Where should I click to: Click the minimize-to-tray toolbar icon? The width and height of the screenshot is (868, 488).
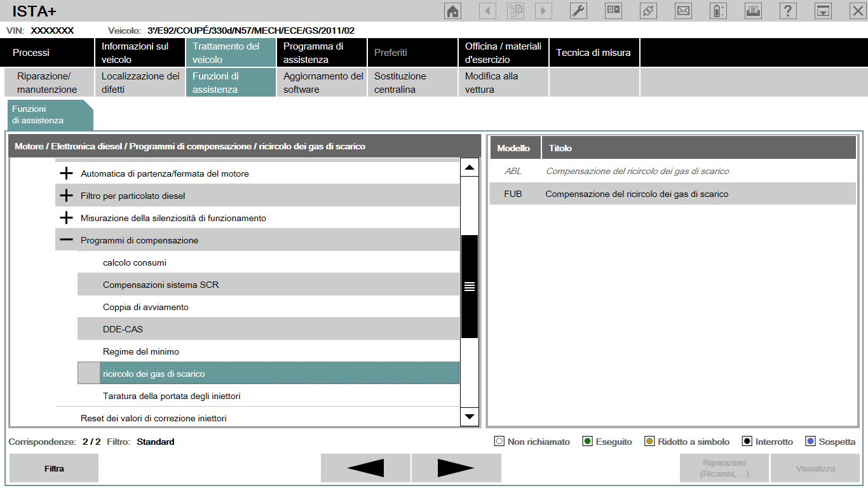tap(823, 10)
